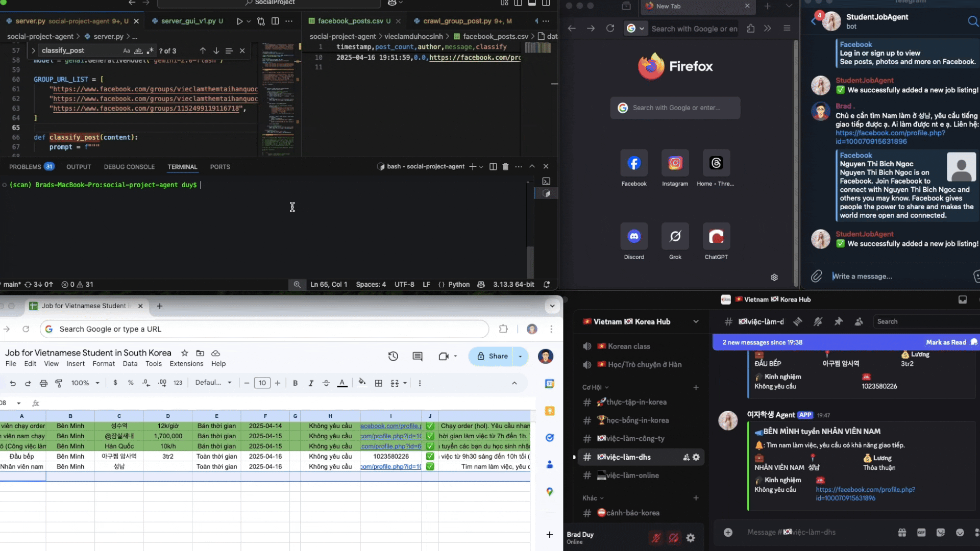Uncheck the checkbox in the Đầu bếp row
Viewport: 980px width, 551px height.
pyautogui.click(x=430, y=456)
